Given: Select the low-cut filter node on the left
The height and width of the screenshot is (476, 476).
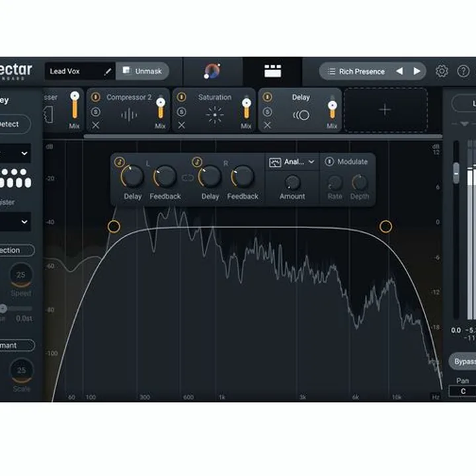Looking at the screenshot, I should 114,227.
